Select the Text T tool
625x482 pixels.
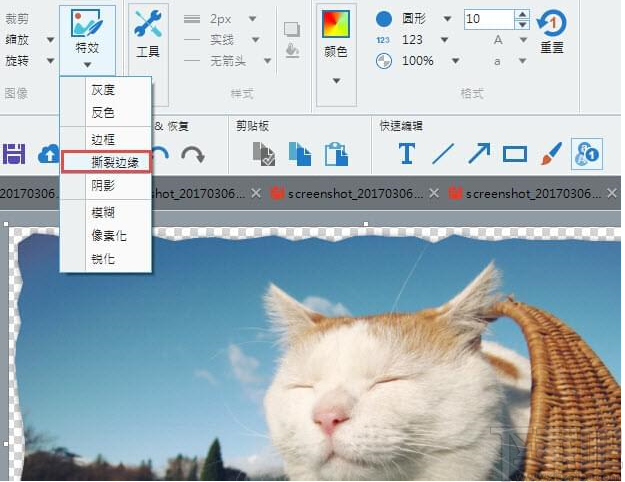point(407,154)
